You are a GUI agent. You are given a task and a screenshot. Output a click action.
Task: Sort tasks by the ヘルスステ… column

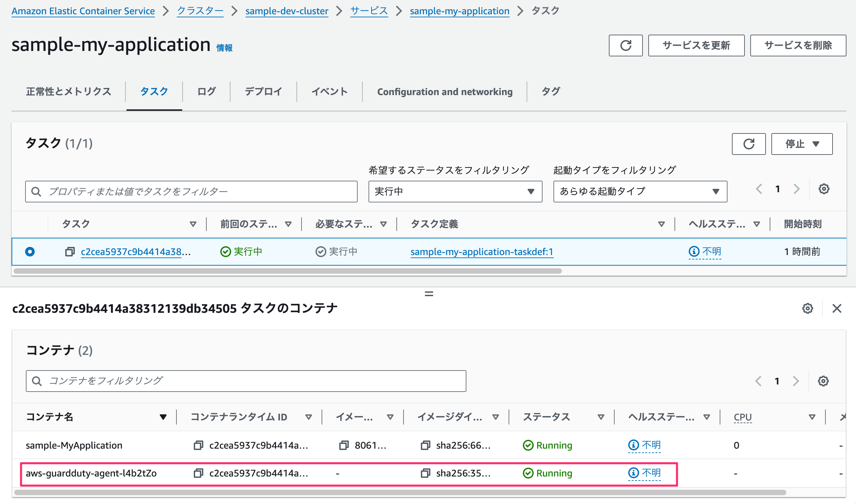[x=756, y=224]
